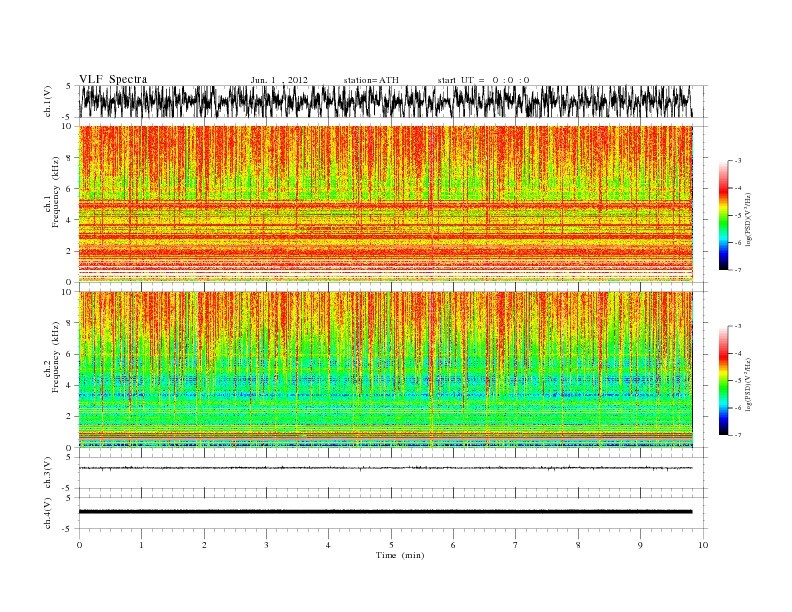Viewport: 792px width, 612px height.
Task: Click the "4" kHz tick on ch.2 spectrogram
Action: [69, 385]
